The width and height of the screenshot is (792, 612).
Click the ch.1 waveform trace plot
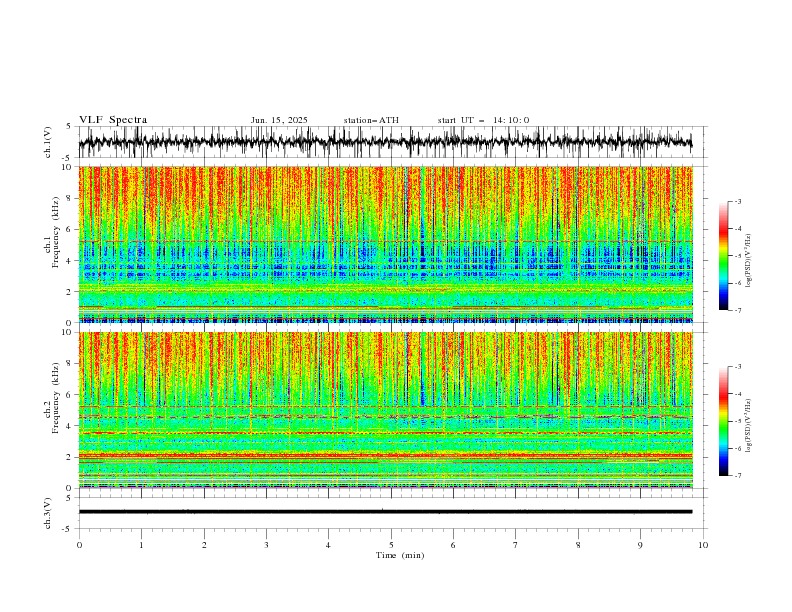[385, 142]
